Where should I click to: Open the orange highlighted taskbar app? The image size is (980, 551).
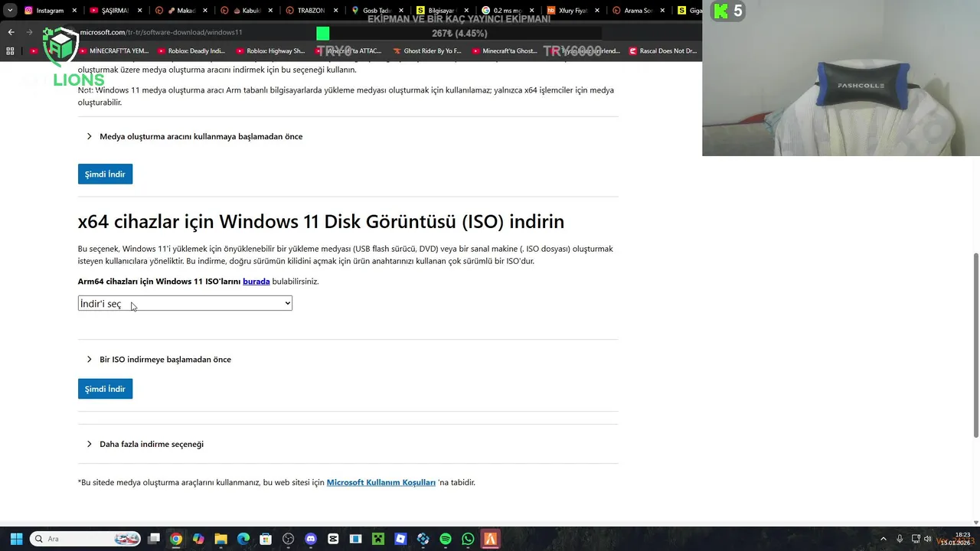click(x=491, y=539)
